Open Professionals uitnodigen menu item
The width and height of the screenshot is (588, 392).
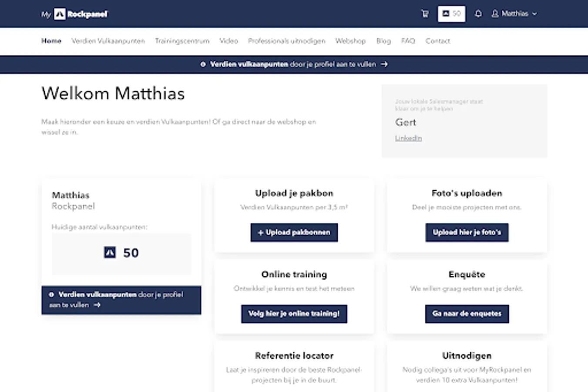pos(286,41)
